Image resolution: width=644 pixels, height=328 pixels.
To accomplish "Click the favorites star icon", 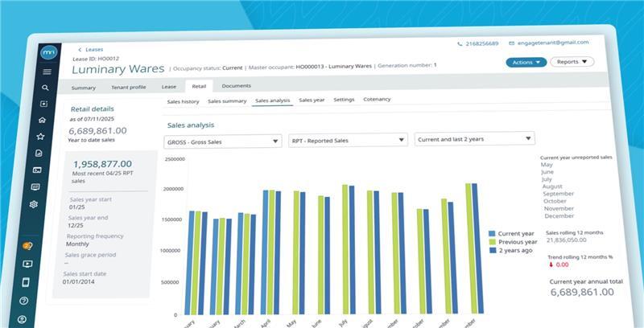I will tap(40, 137).
